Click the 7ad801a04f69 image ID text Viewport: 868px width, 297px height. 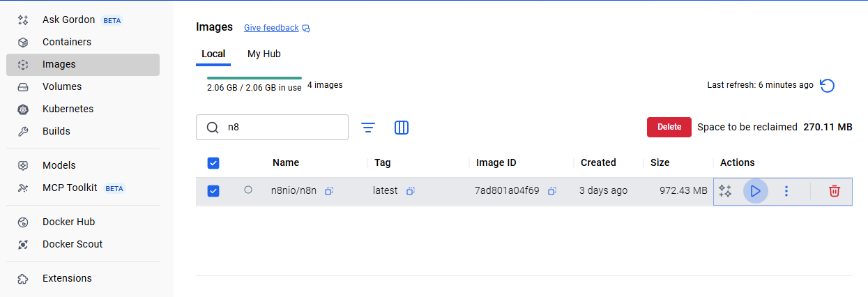[507, 190]
